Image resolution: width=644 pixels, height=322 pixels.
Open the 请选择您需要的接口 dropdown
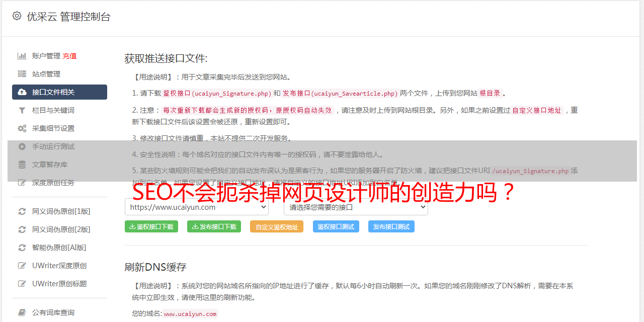click(x=356, y=207)
